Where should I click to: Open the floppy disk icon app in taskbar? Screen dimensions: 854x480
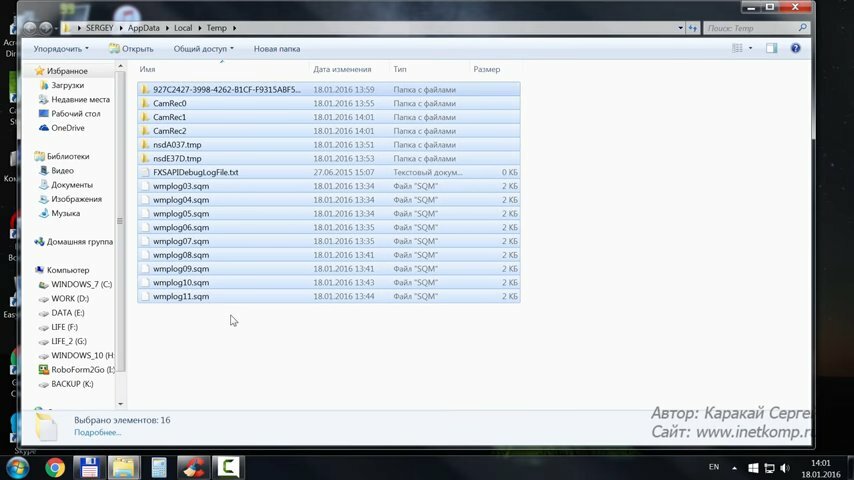pos(89,468)
